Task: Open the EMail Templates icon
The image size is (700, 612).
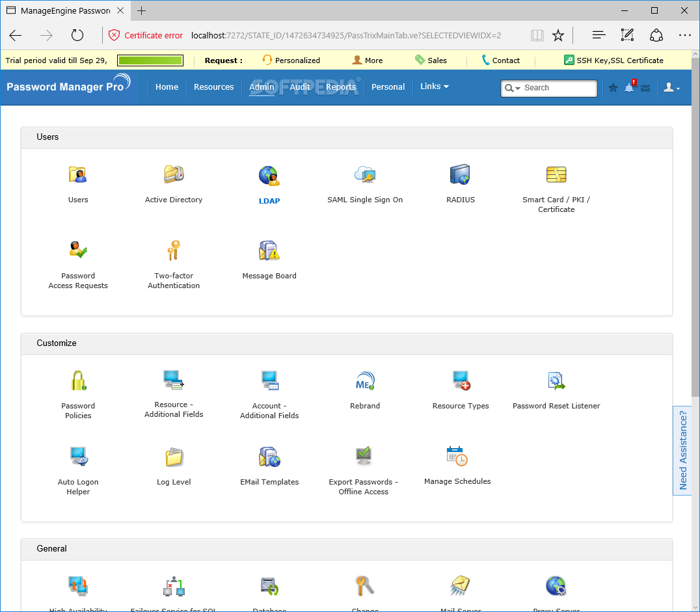Action: click(269, 457)
